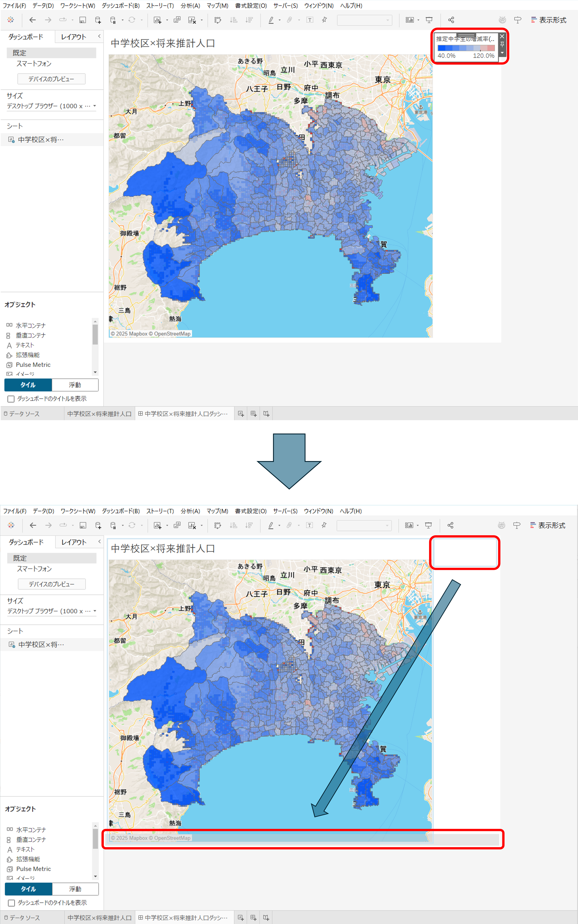This screenshot has width=578, height=924.
Task: Click presentation mode icon in lower window toolbar
Action: (x=429, y=525)
